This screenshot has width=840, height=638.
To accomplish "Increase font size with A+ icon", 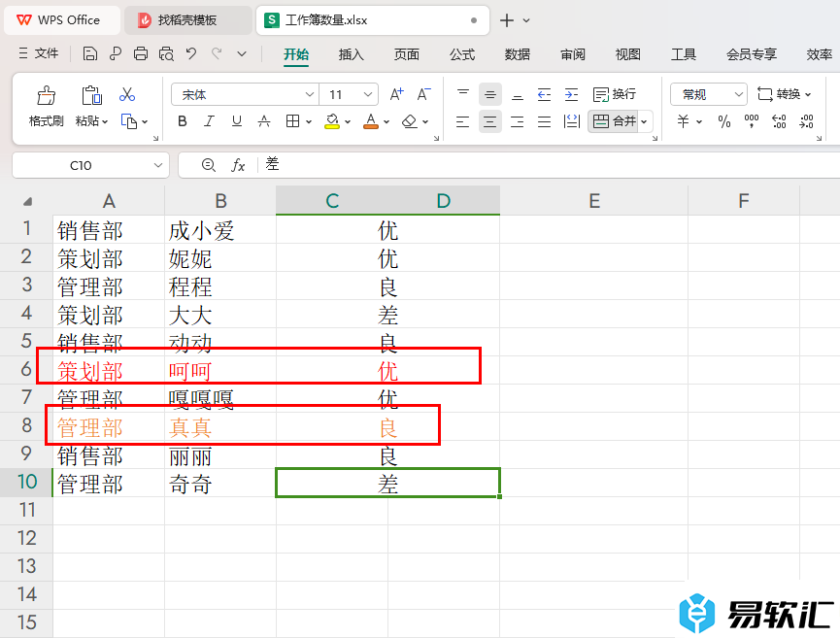I will tap(396, 94).
